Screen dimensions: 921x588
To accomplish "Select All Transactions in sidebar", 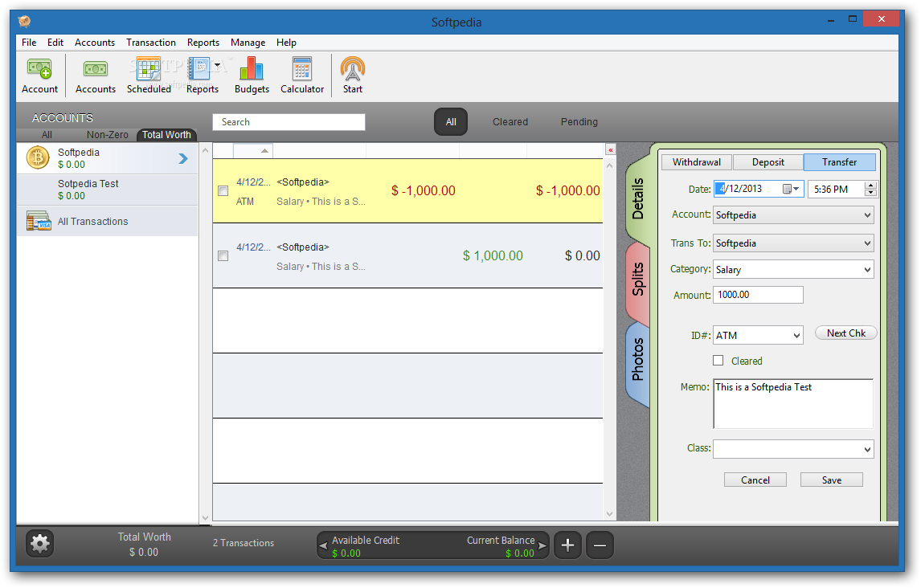I will (108, 221).
